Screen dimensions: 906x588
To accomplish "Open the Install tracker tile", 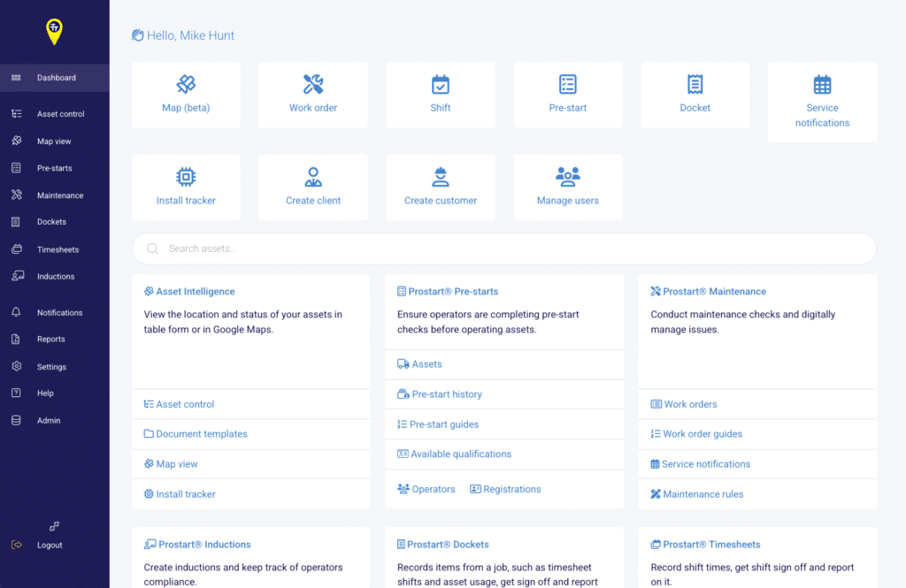I will (x=186, y=187).
